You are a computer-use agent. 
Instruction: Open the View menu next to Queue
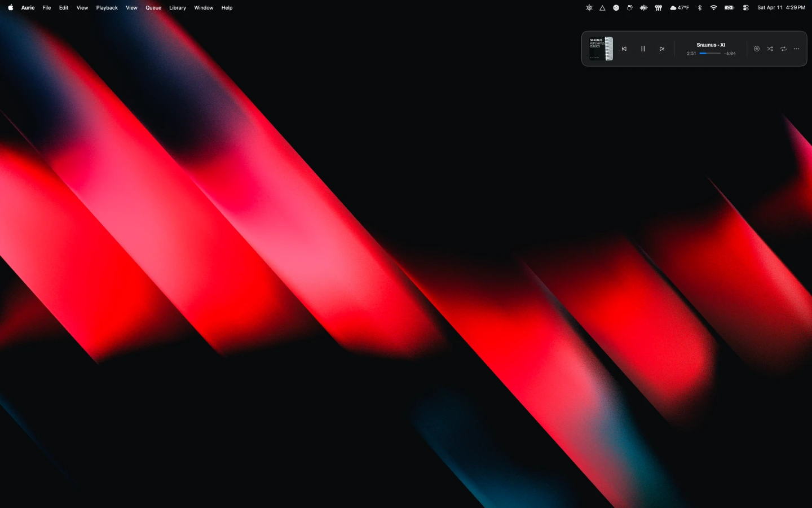[x=131, y=8]
